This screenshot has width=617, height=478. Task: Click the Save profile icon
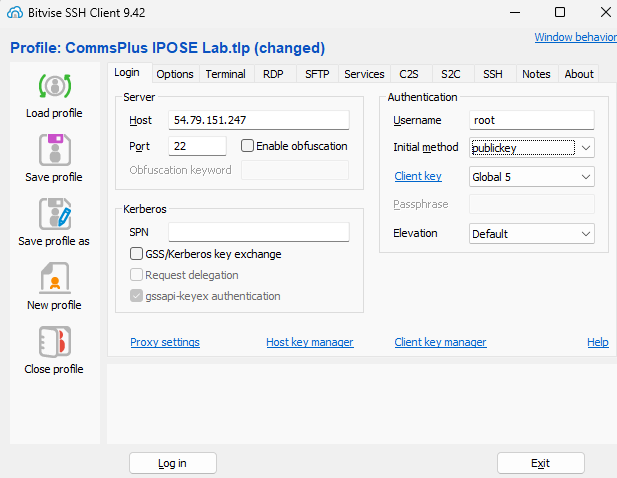55,150
